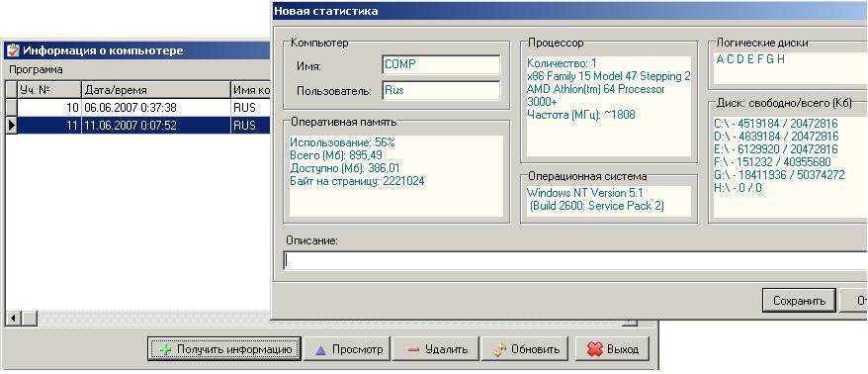Click the line E:\ - 6129920 / 20472816

pos(776,149)
